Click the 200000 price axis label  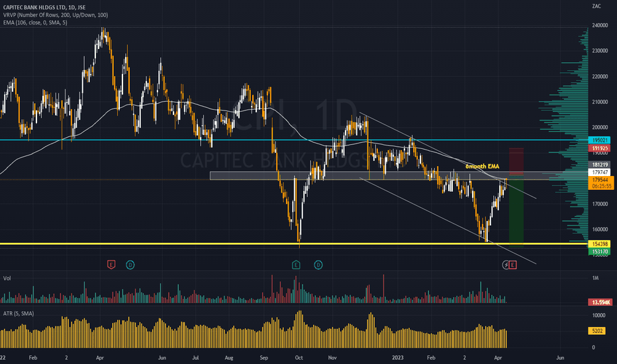[600, 128]
